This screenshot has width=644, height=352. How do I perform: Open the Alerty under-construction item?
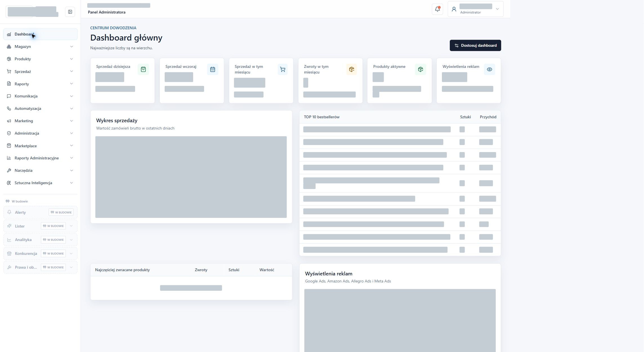[x=41, y=212]
